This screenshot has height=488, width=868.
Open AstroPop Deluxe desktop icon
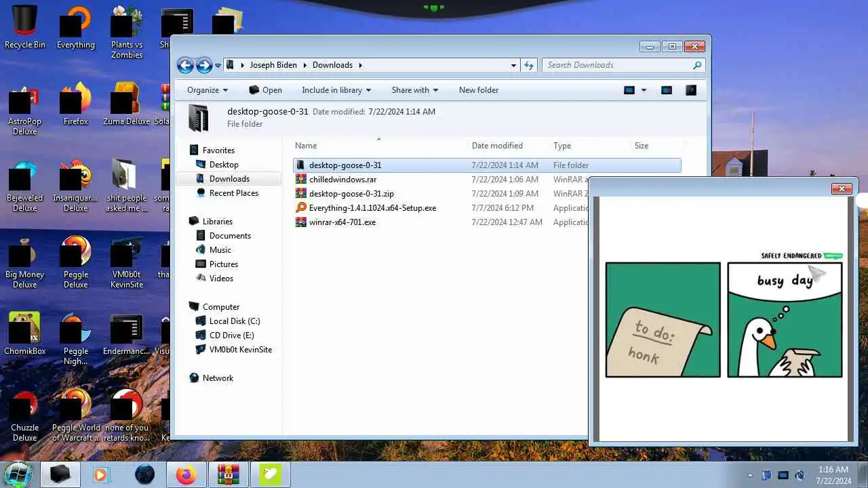click(25, 108)
